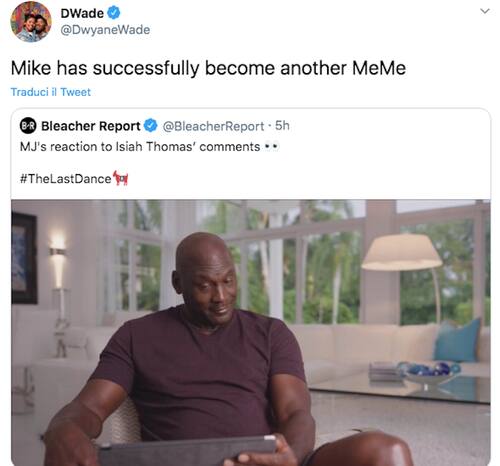The width and height of the screenshot is (500, 466).
Task: Click DWade's blue verified badge
Action: coord(114,13)
